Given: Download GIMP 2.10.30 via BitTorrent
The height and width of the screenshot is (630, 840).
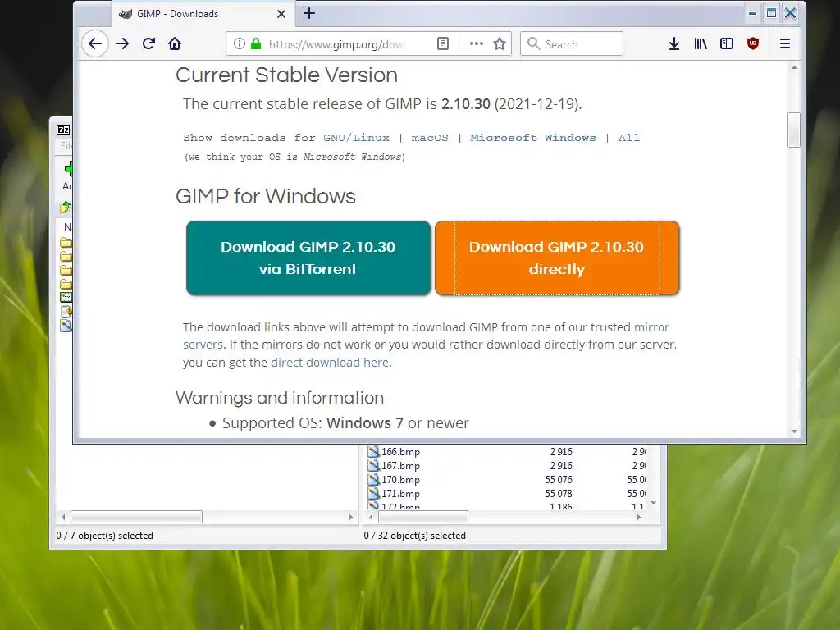Looking at the screenshot, I should (x=308, y=258).
